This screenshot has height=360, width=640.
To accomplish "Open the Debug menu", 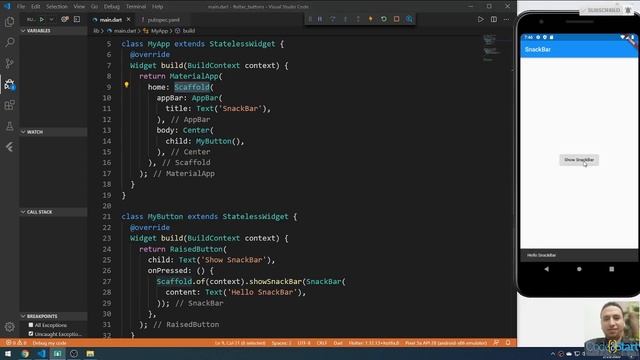I will point(111,7).
